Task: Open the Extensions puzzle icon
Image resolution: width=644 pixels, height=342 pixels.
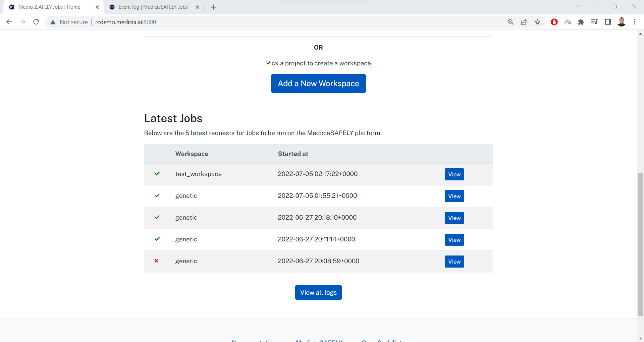Action: (x=581, y=22)
